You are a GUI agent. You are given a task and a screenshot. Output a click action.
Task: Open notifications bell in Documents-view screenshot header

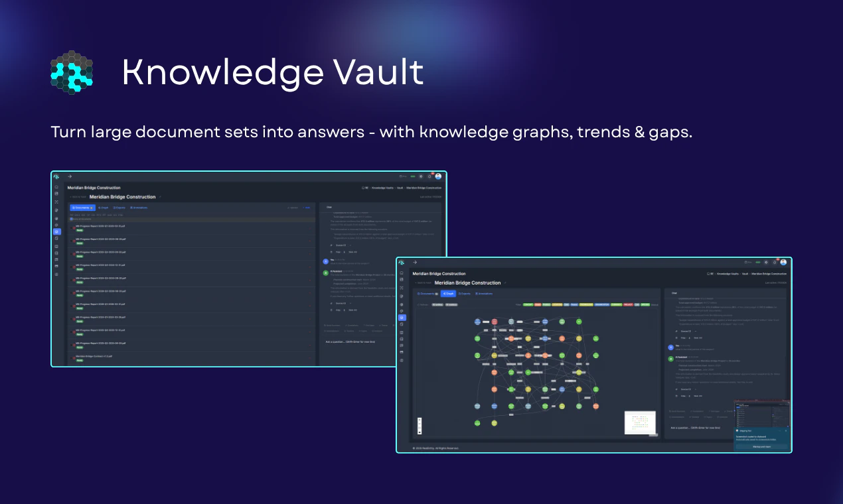coord(429,176)
